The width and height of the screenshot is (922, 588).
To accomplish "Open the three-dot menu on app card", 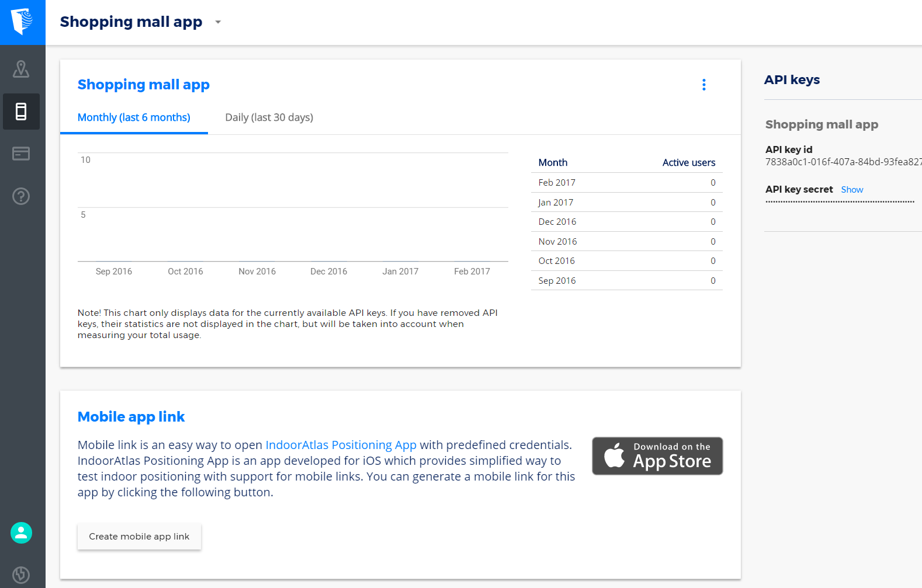I will point(703,85).
